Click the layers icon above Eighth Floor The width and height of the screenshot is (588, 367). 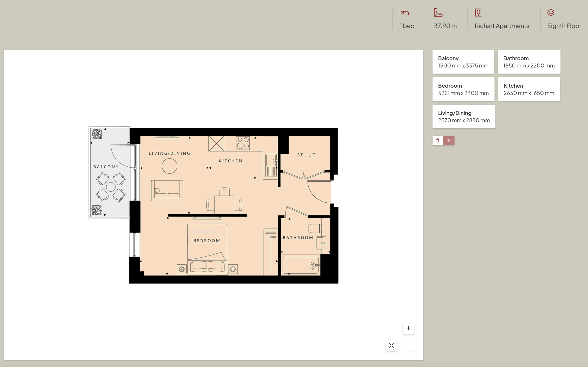550,13
